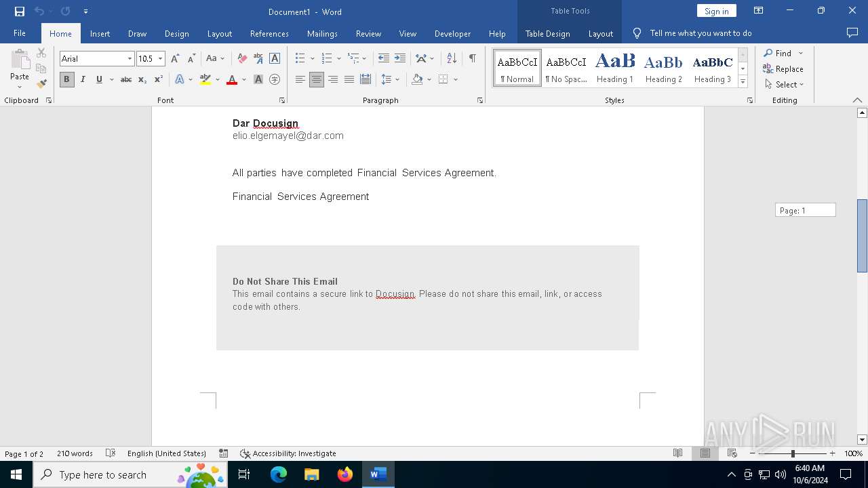Image resolution: width=868 pixels, height=488 pixels.
Task: Click the Copy icon in Clipboard group
Action: click(41, 68)
